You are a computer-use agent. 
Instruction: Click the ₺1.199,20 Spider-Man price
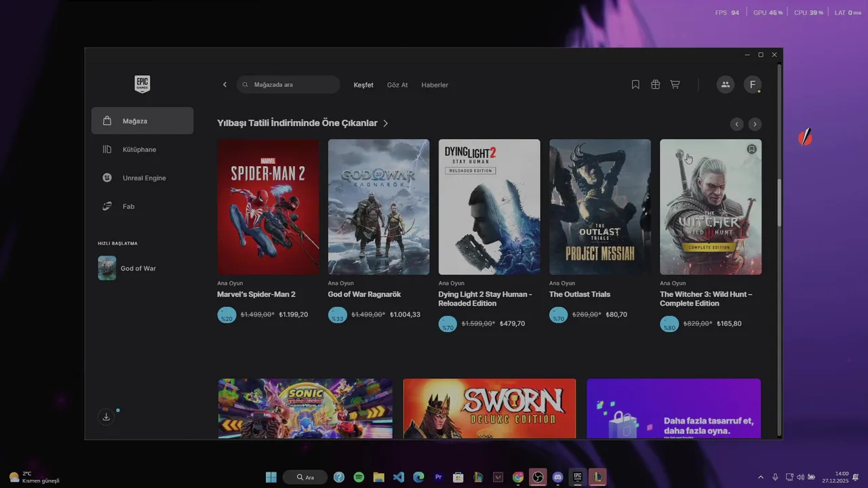pyautogui.click(x=294, y=314)
